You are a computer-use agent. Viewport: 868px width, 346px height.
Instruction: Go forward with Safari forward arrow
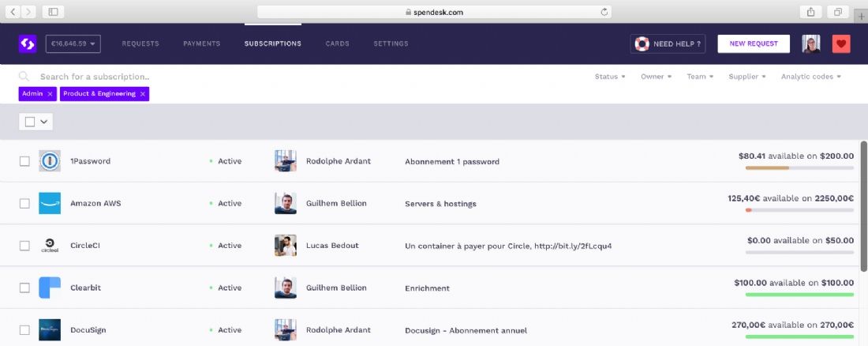point(28,12)
